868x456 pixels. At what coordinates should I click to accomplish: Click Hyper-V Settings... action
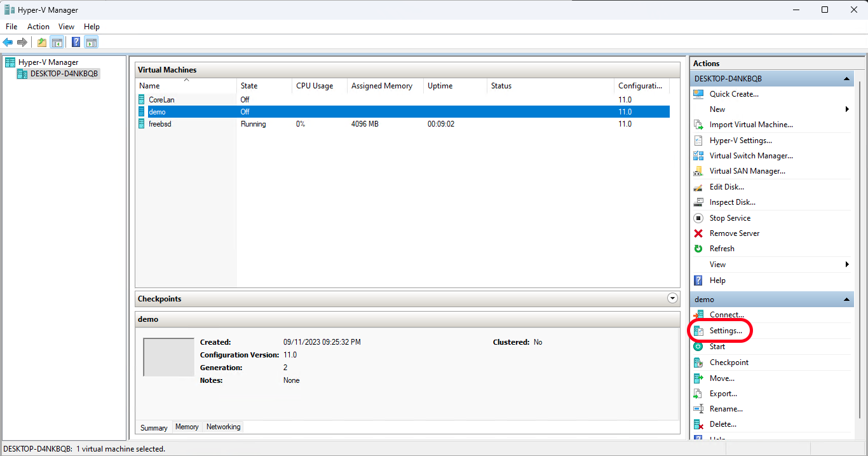[x=741, y=141]
